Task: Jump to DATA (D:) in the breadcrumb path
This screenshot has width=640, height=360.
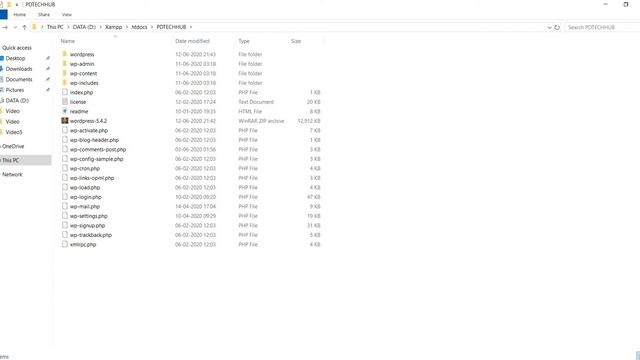Action: (x=84, y=27)
